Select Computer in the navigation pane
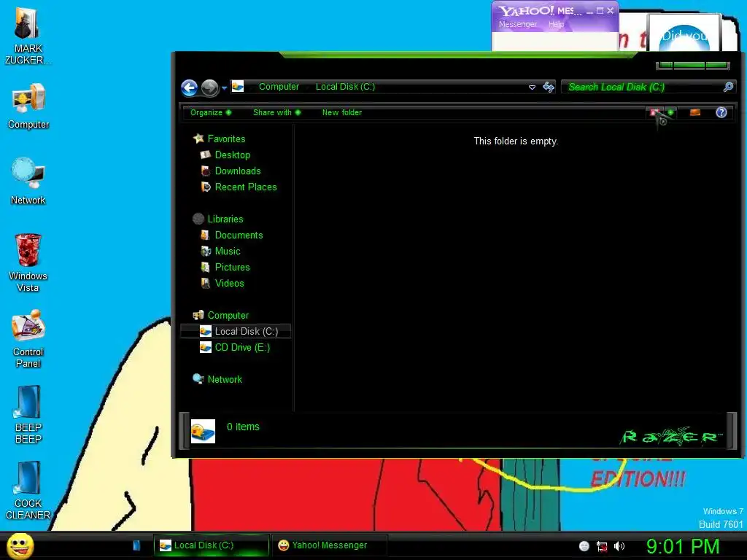747x560 pixels. pos(228,315)
